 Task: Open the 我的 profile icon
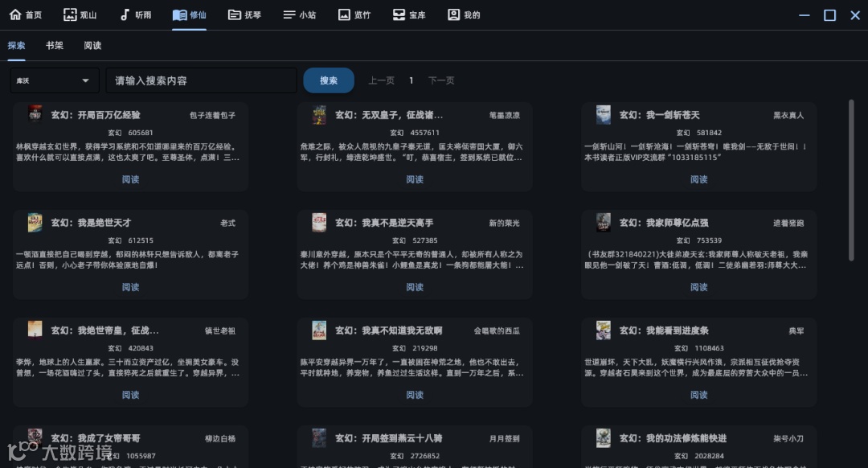[453, 15]
